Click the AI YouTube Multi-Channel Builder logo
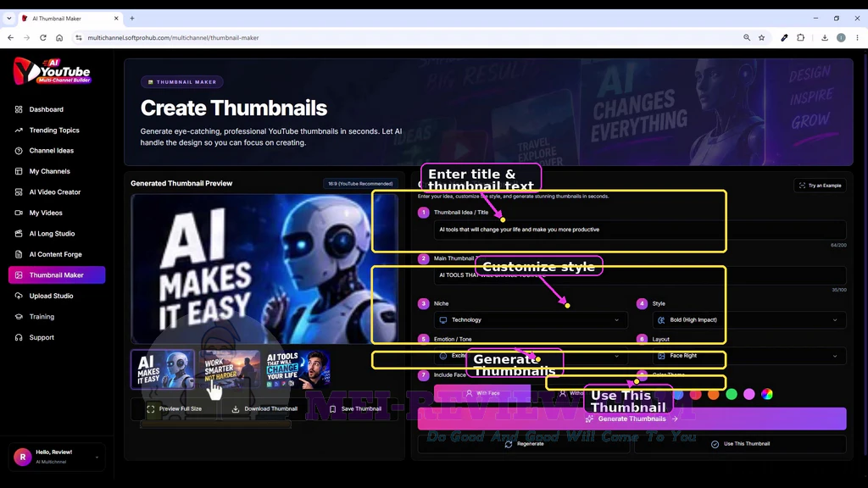 coord(52,71)
